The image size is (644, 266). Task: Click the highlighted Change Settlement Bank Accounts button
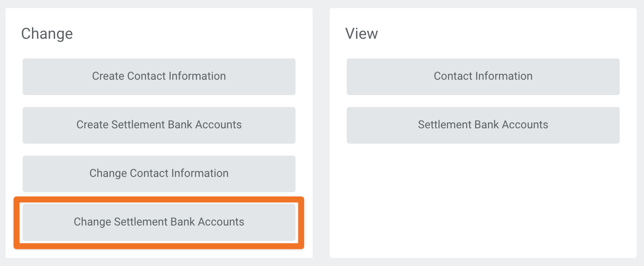pos(159,222)
